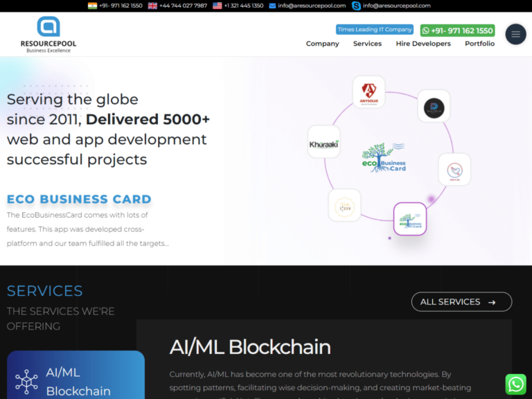
Task: Open the Services menu
Action: [x=367, y=44]
